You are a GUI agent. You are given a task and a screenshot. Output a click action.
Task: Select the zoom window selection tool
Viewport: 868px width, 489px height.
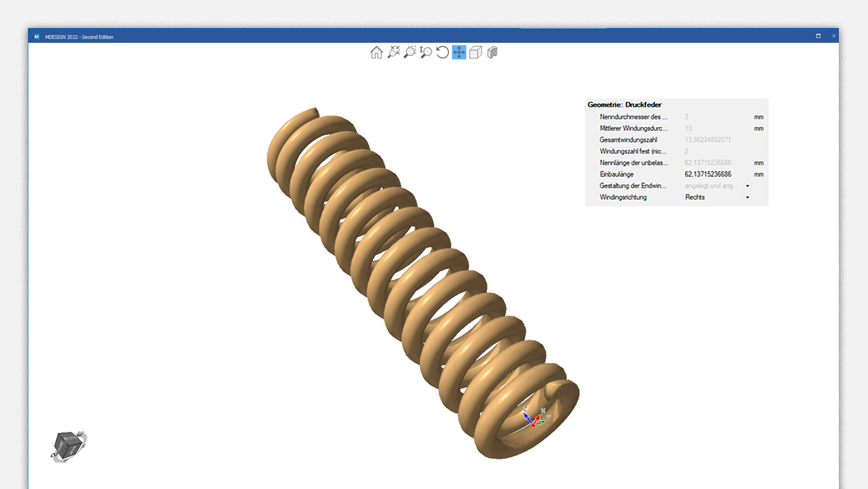(409, 53)
